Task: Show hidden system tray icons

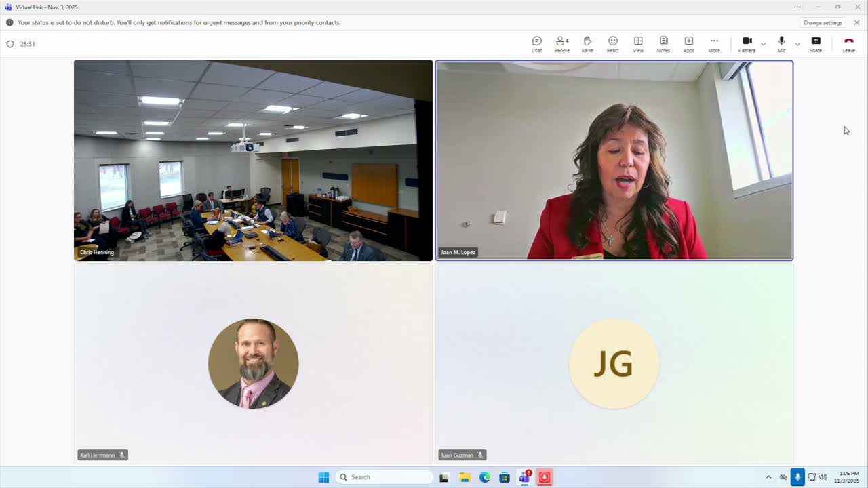Action: [768, 477]
